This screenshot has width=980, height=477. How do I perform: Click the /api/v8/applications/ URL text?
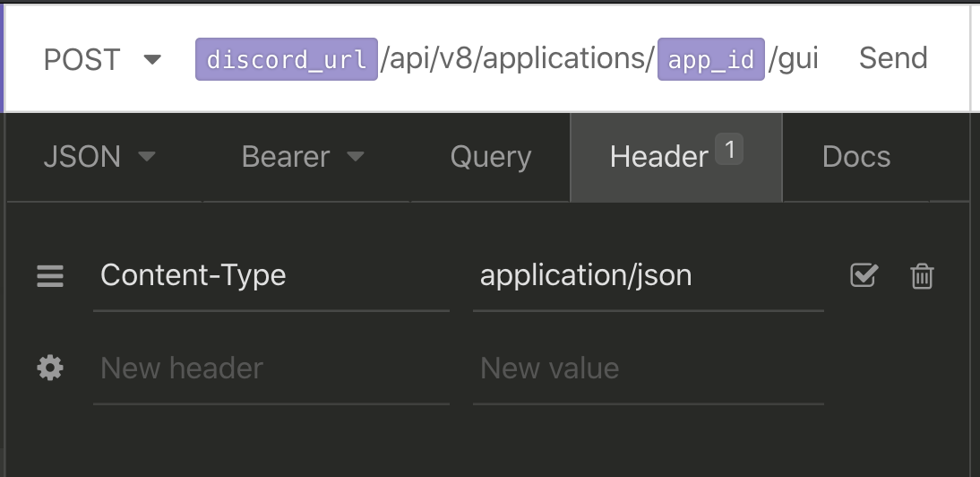pyautogui.click(x=517, y=59)
